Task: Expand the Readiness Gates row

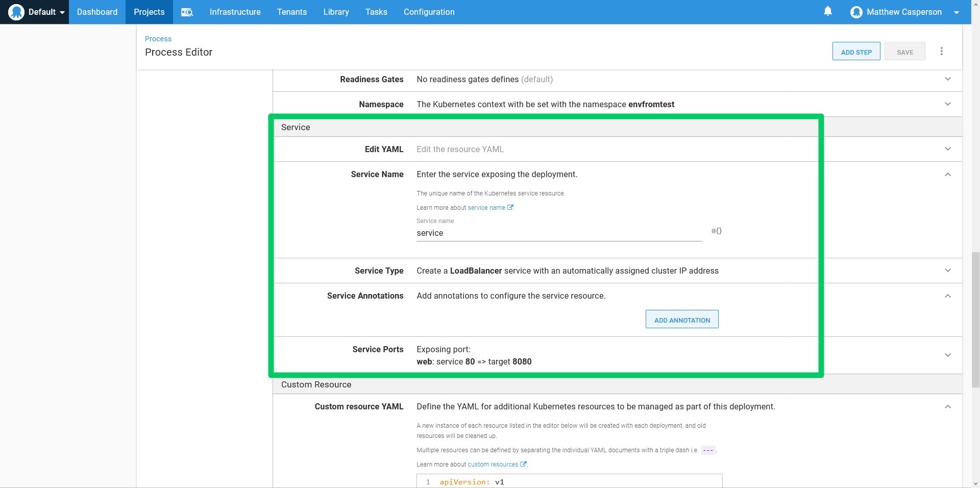Action: click(948, 79)
